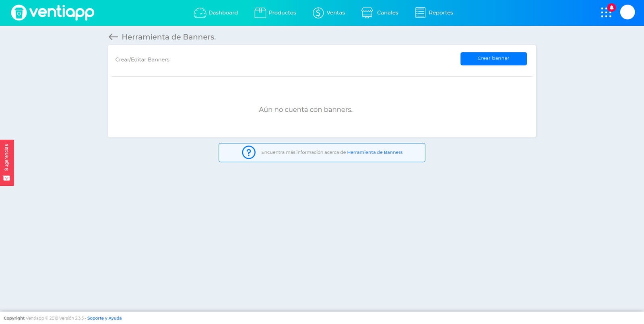This screenshot has height=324, width=644.
Task: Click the Productos box icon
Action: [x=260, y=13]
